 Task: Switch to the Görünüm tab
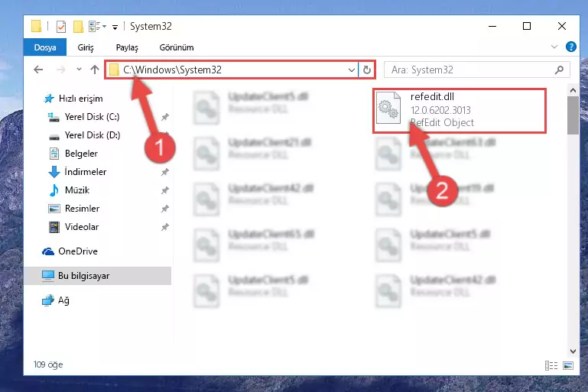click(x=177, y=47)
